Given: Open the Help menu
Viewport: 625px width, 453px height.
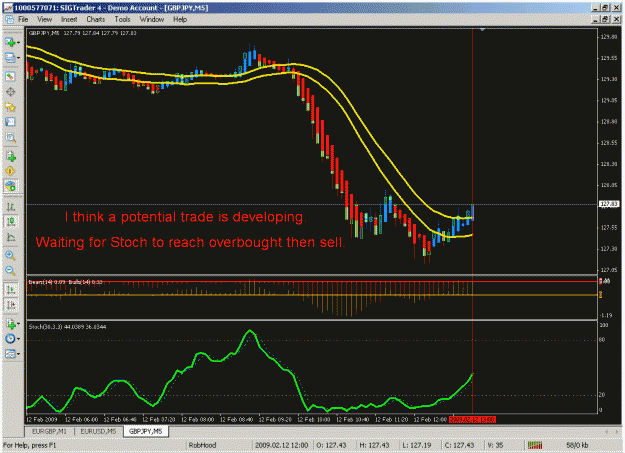Looking at the screenshot, I should pos(180,19).
